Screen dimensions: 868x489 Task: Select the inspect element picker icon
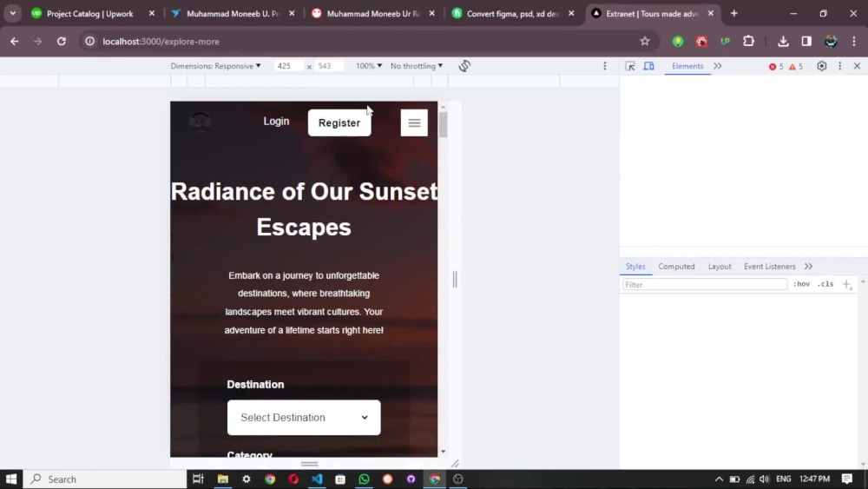630,66
